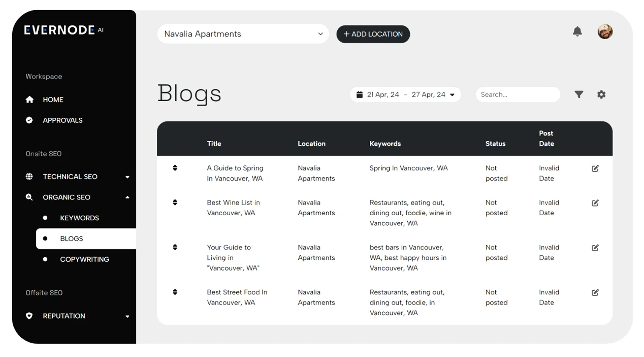The height and width of the screenshot is (357, 644).
Task: Open the Keywords submenu item
Action: (79, 218)
